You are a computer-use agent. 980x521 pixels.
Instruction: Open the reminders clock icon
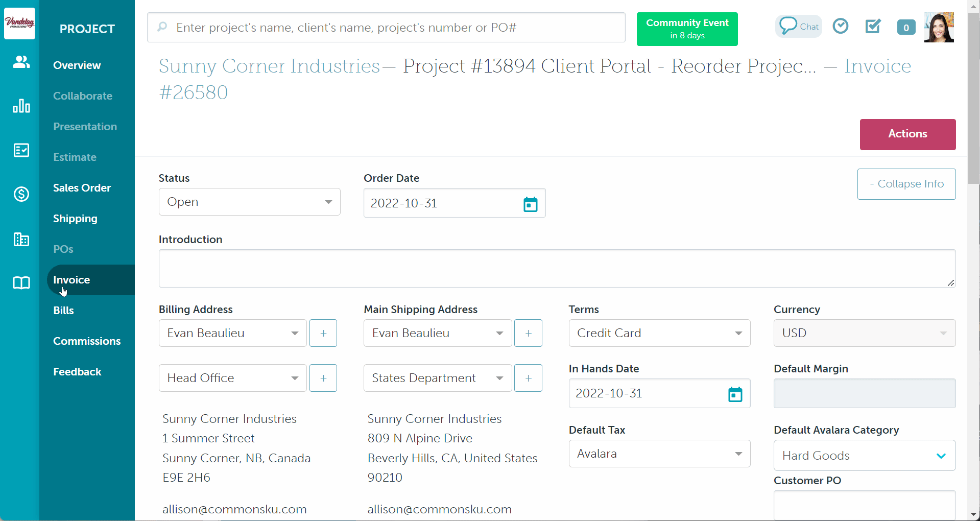coord(840,26)
